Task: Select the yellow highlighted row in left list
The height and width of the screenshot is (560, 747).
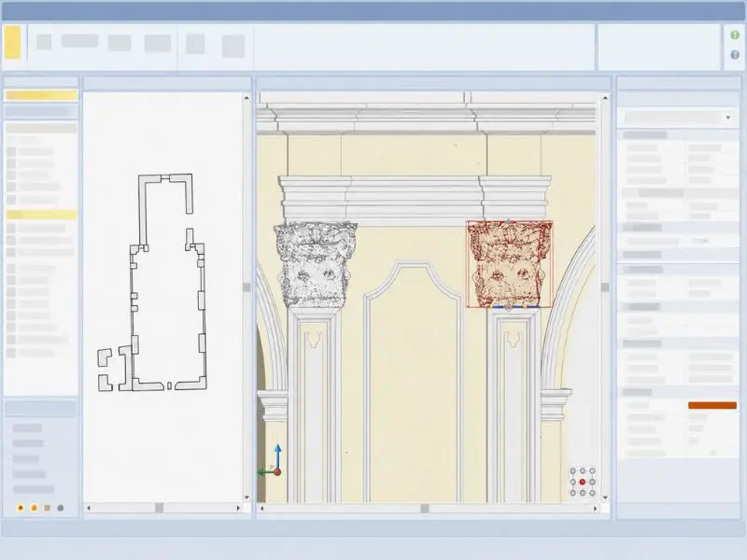Action: click(x=41, y=215)
